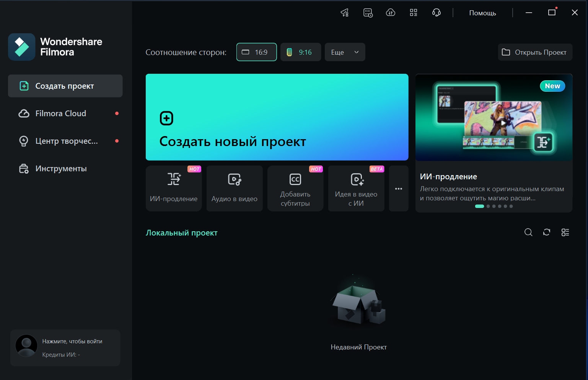
Task: Open the Аудио в видео tool
Action: point(235,188)
